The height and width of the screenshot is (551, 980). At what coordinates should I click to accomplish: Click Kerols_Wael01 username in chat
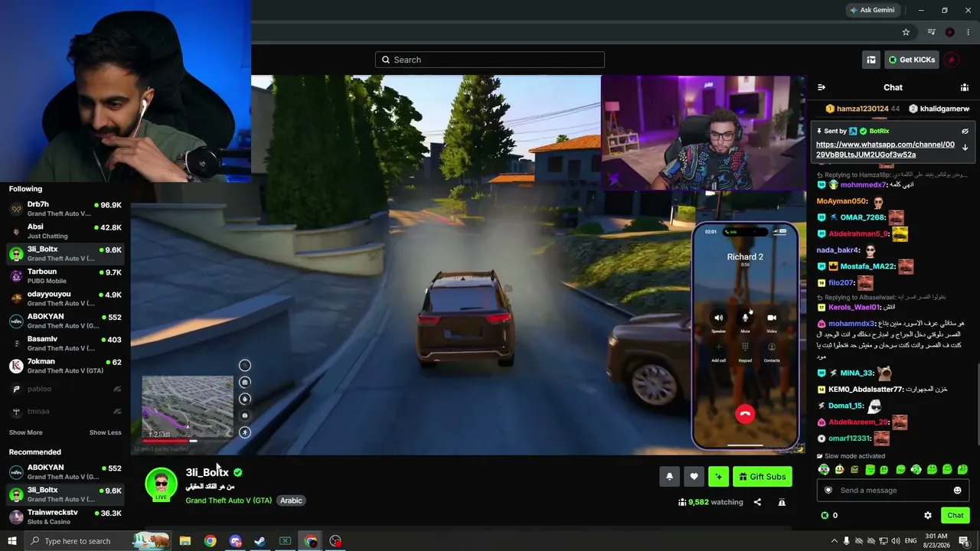[854, 307]
